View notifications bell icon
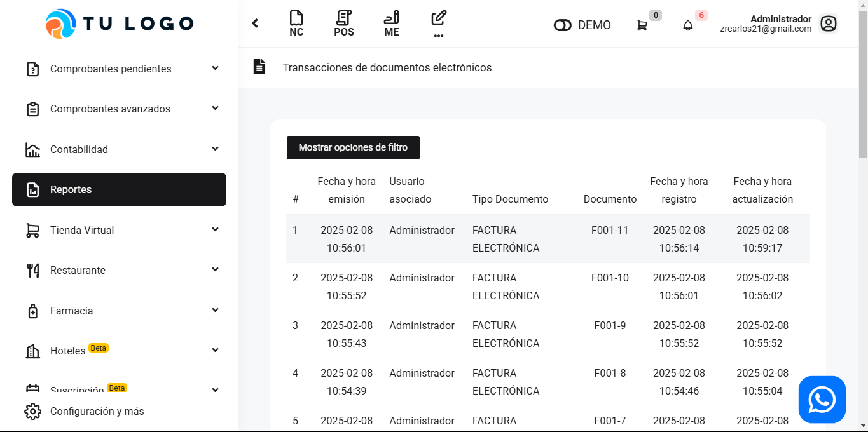Image resolution: width=868 pixels, height=432 pixels. coord(688,25)
